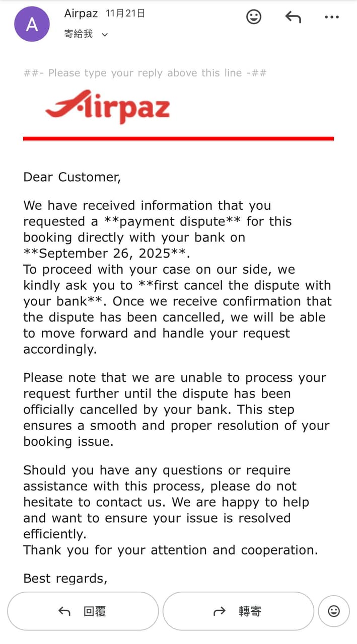Viewport: 357px width, 644px height.
Task: Tap the 'Dear Customer,' greeting line
Action: [72, 178]
